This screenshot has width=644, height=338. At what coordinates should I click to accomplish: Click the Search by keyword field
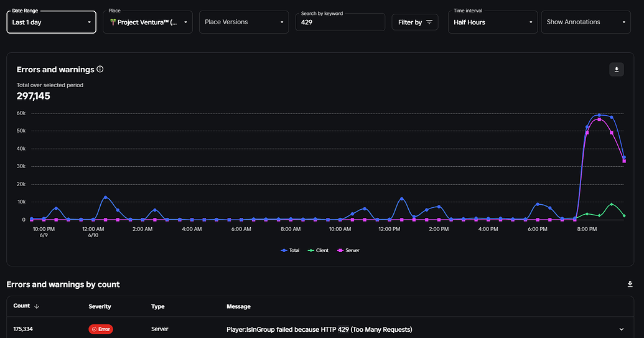pos(340,22)
